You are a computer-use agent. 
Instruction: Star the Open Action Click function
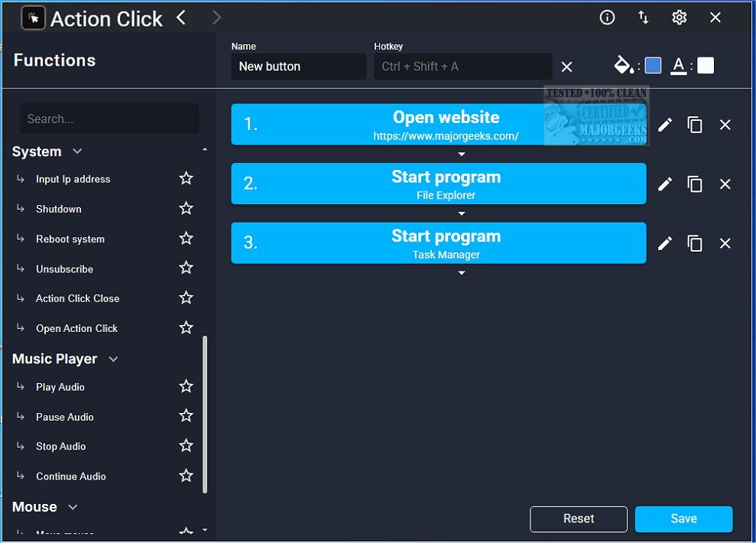coord(186,327)
